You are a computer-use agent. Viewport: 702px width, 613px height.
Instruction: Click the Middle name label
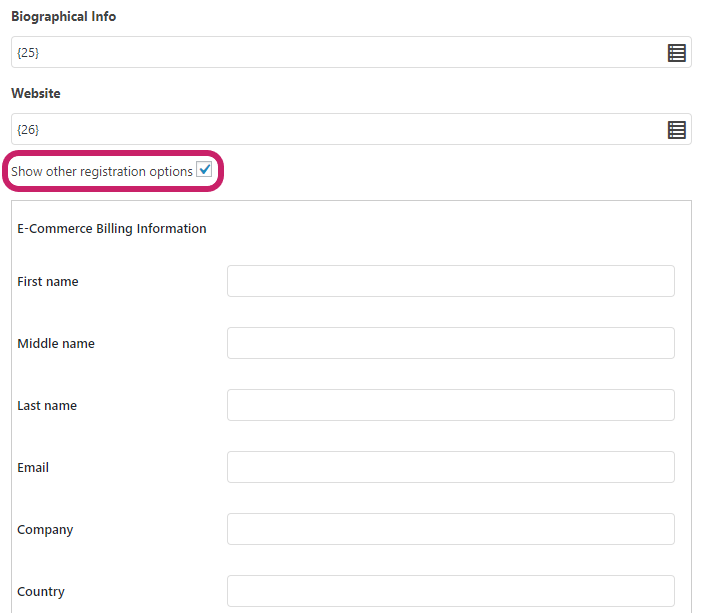pos(56,343)
